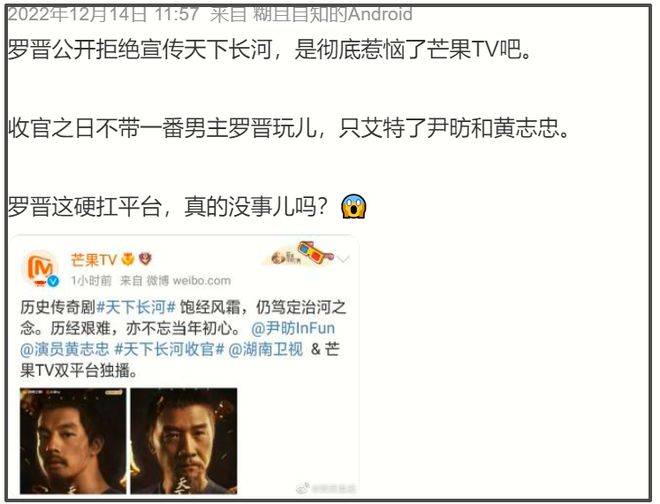
Task: Click the Weibo watermark logo at bottom
Action: point(303,488)
